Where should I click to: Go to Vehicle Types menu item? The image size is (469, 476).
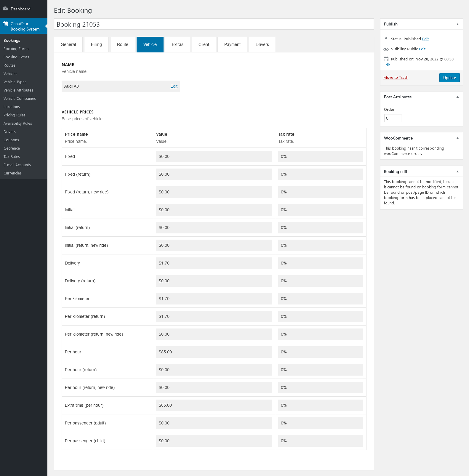(15, 82)
